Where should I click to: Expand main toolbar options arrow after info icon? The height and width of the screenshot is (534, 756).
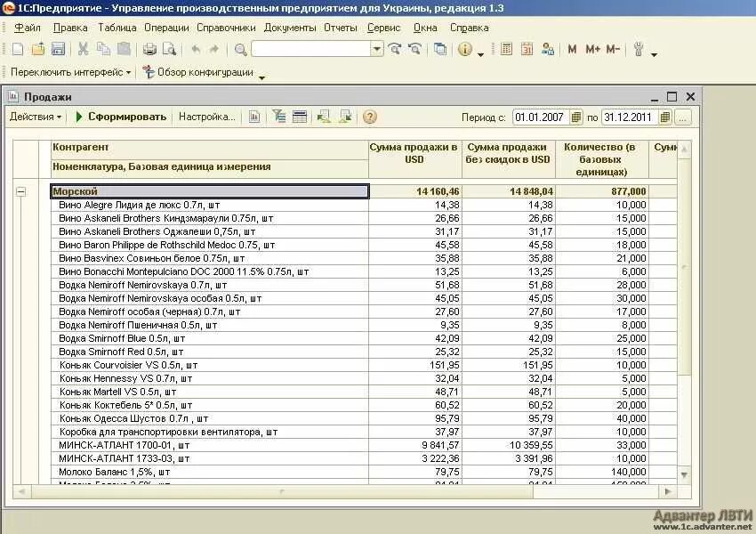(x=480, y=54)
